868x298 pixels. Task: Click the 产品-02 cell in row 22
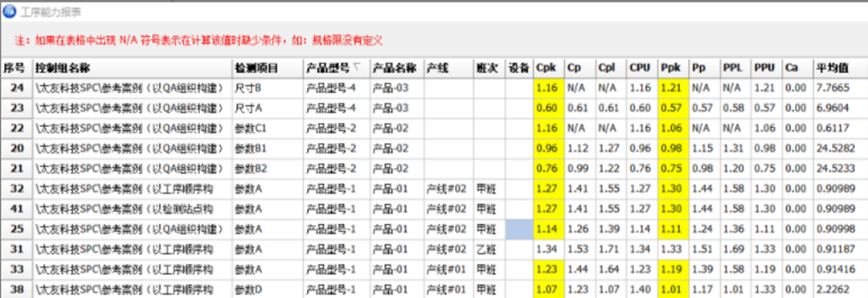pos(398,129)
